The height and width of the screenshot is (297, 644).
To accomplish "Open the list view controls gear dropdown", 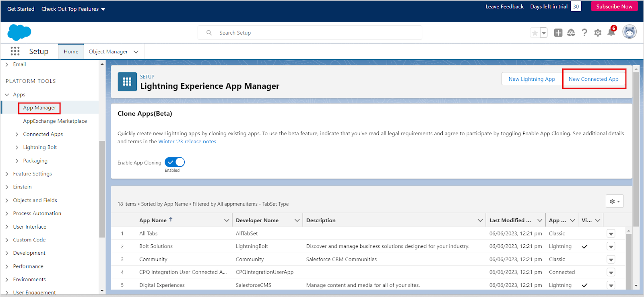I will click(x=614, y=201).
